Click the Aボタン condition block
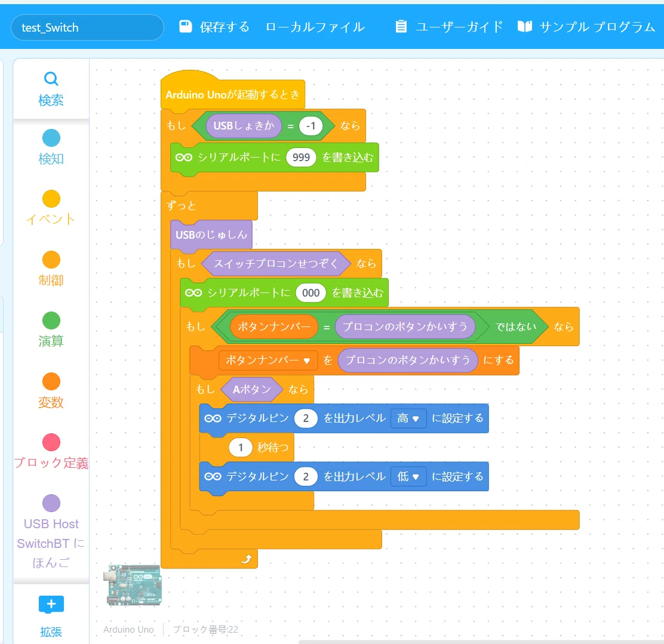This screenshot has height=644, width=664. point(251,390)
